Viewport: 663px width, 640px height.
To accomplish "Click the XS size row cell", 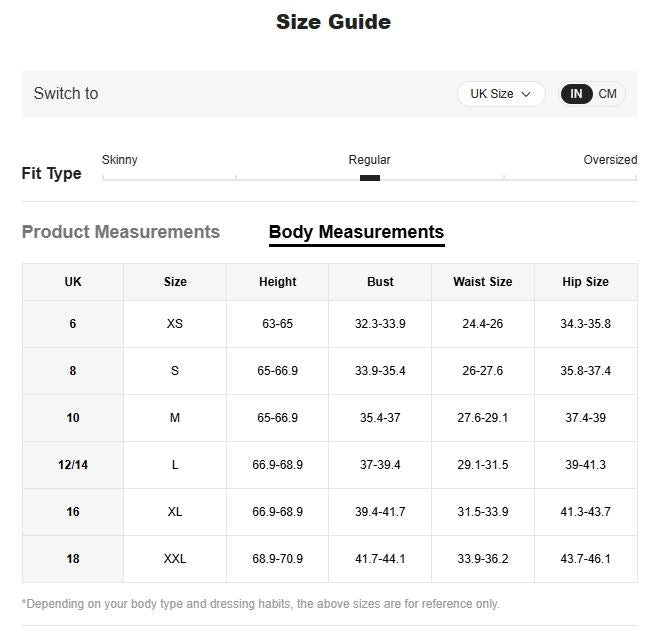I will point(175,324).
